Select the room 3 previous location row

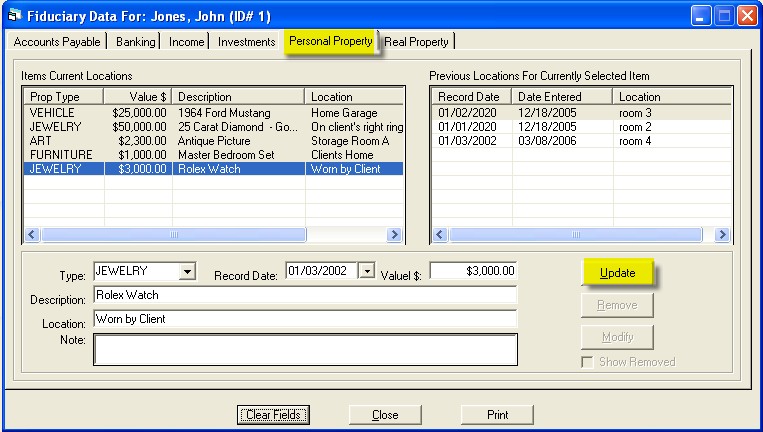point(581,113)
